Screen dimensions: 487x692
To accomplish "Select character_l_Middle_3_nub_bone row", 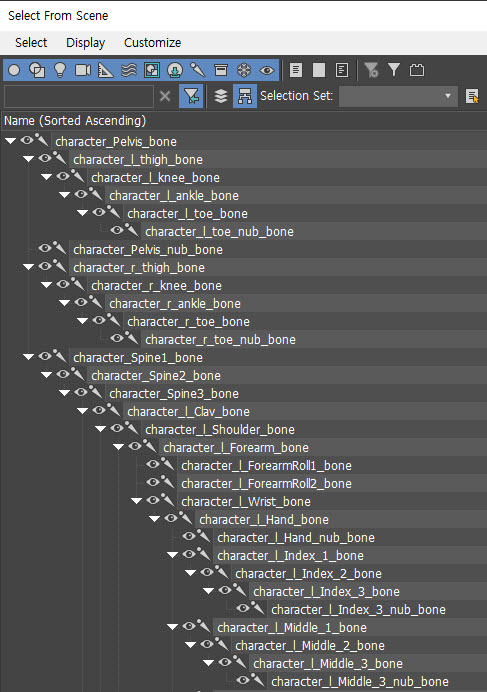I will click(x=360, y=681).
